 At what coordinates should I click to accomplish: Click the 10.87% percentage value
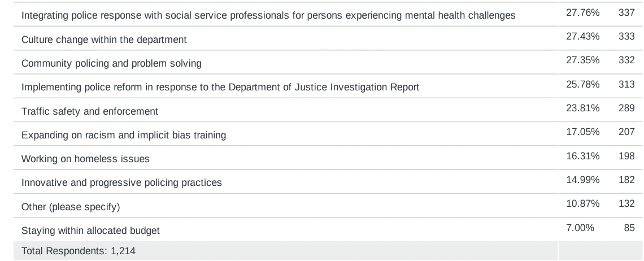(582, 203)
